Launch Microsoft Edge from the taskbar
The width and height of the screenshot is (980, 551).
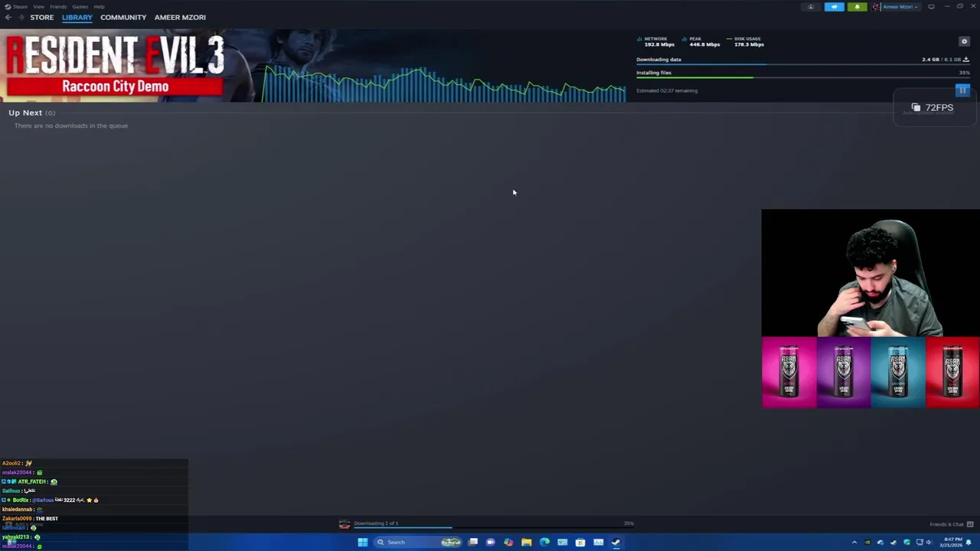click(544, 543)
